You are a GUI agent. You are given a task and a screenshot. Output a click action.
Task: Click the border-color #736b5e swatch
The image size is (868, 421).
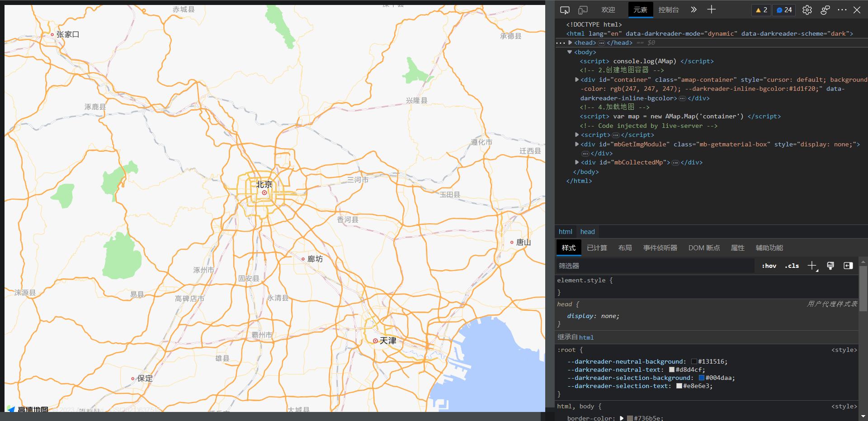click(x=630, y=418)
